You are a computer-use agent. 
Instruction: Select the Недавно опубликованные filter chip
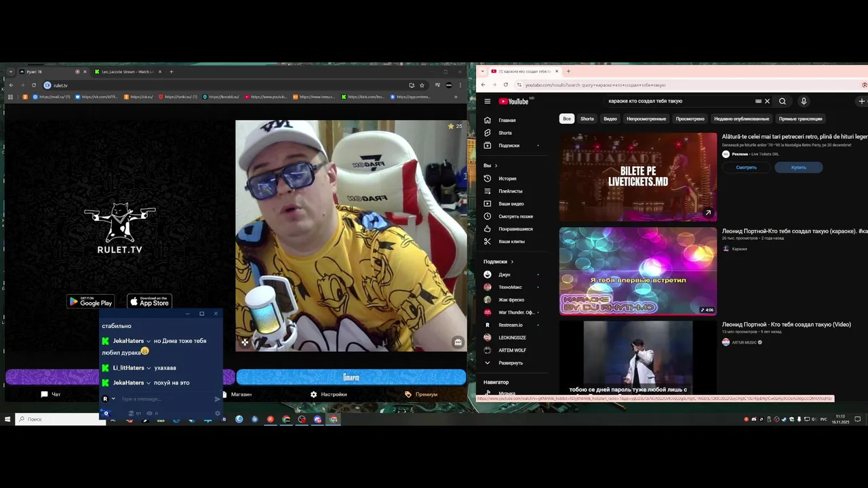pos(741,119)
